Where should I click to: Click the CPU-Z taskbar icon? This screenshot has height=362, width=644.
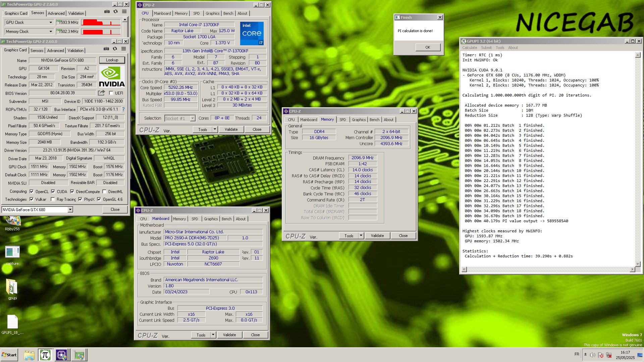click(62, 355)
